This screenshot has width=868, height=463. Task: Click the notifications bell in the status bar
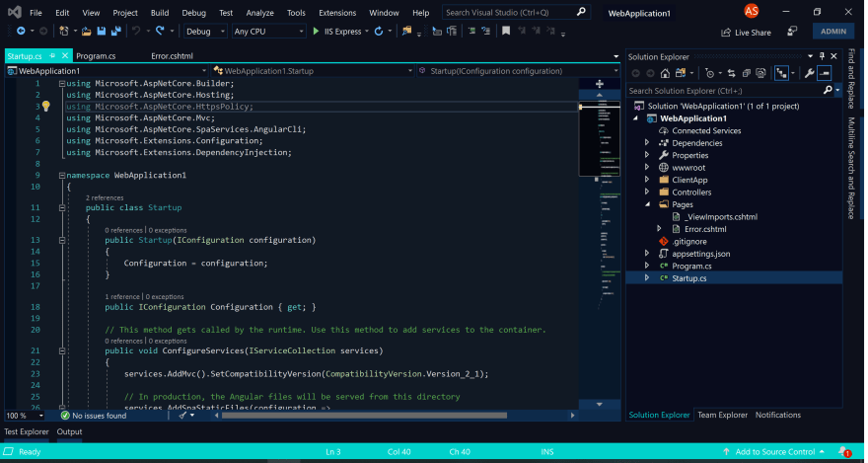click(x=844, y=452)
